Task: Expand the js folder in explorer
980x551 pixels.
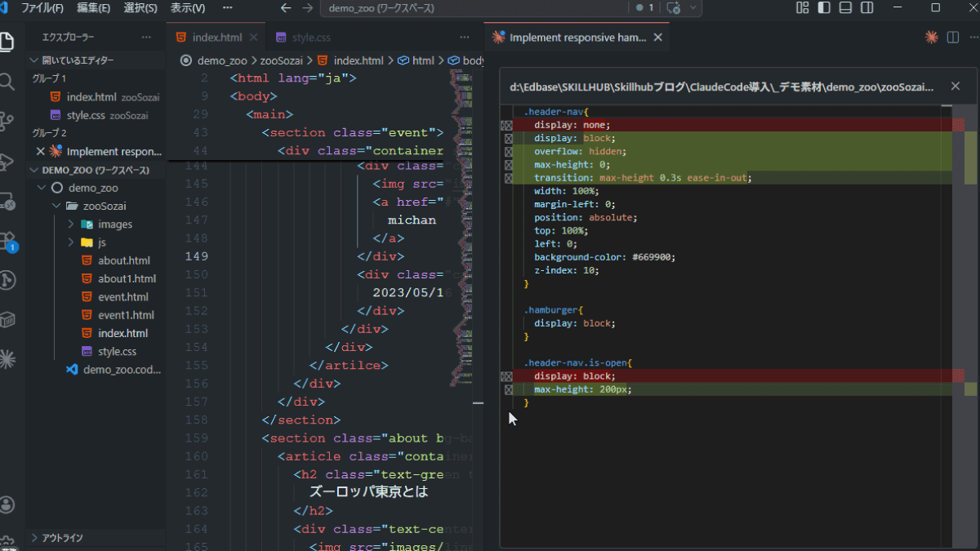Action: 102,242
